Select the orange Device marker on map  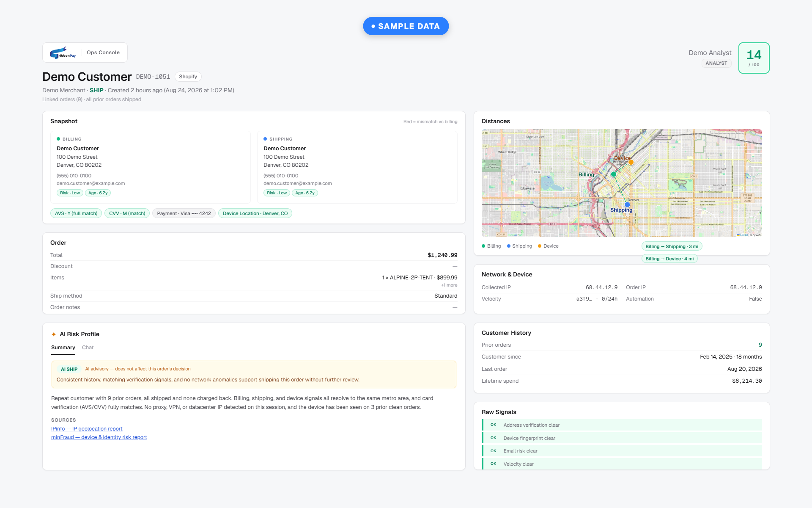click(631, 162)
